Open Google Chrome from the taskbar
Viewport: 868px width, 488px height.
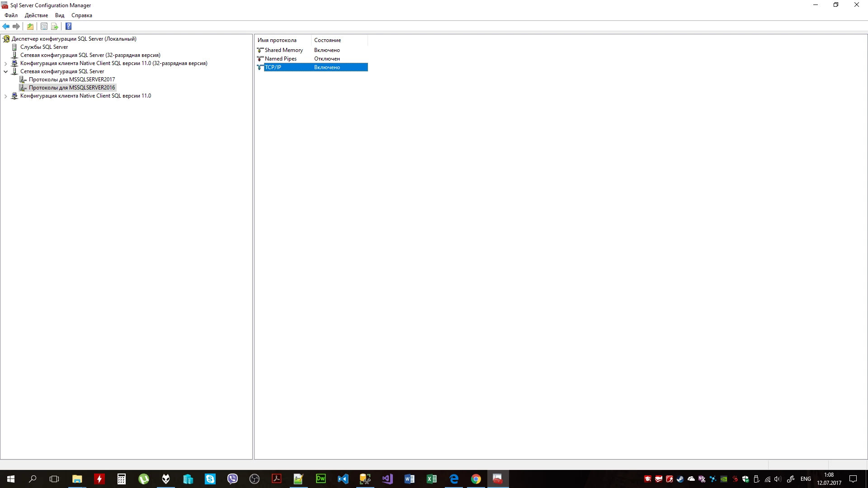[x=476, y=479]
